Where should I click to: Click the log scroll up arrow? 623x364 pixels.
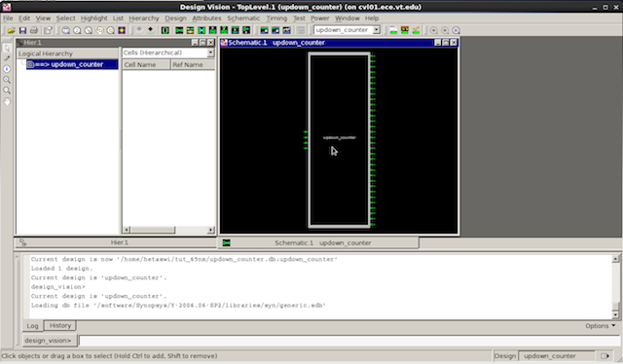click(x=615, y=259)
